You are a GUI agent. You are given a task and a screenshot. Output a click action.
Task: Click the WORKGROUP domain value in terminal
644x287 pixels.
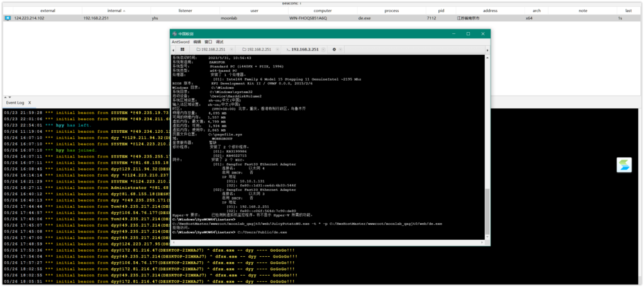[x=223, y=138]
